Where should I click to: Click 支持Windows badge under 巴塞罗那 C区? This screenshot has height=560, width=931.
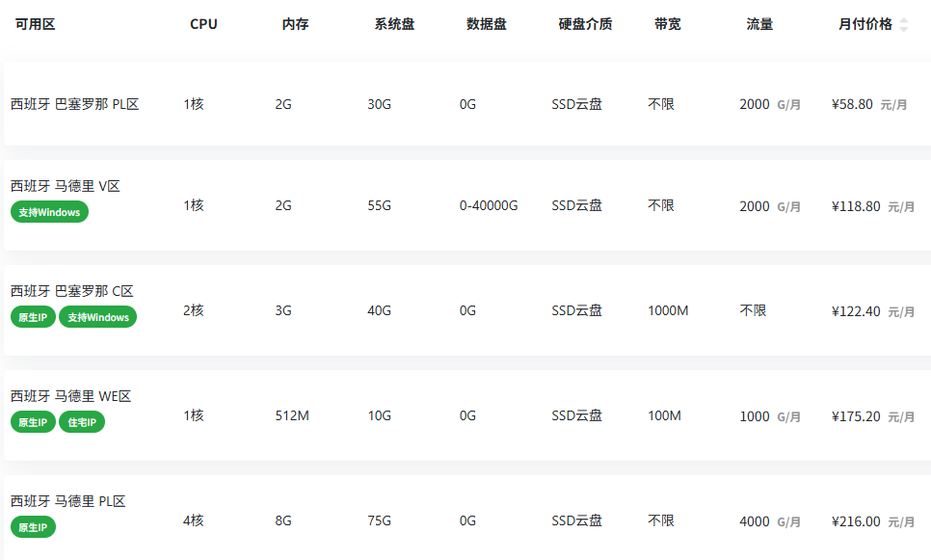click(97, 317)
